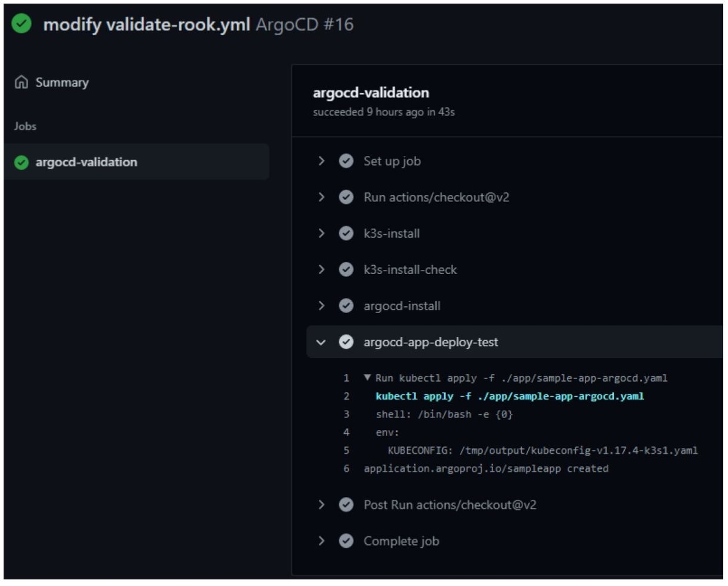Click the Summary home icon
The width and height of the screenshot is (728, 586).
[x=22, y=83]
